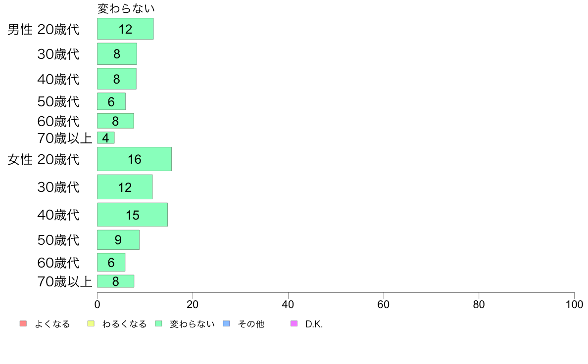Click the わるくなる legend label text
Viewport: 588px width, 364px height.
(x=124, y=324)
